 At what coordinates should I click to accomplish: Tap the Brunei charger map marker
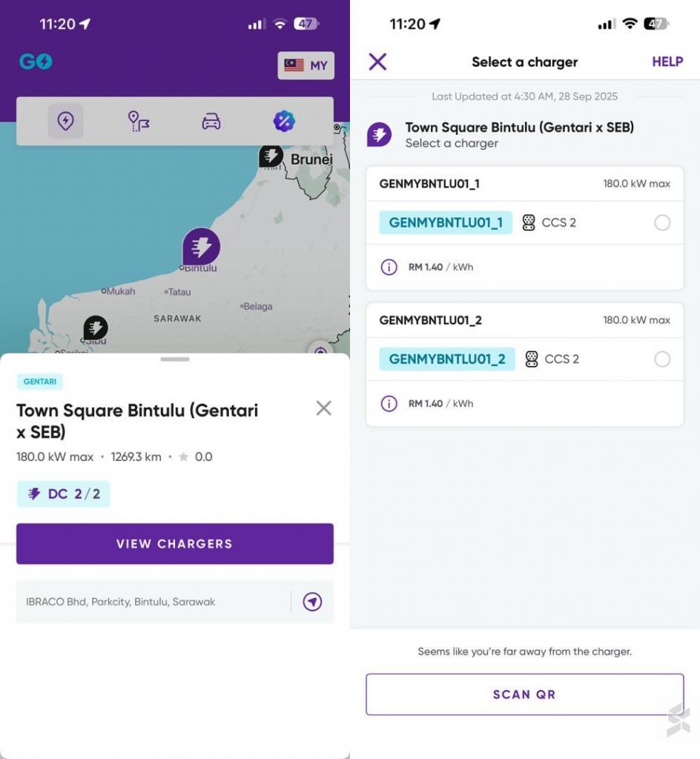[271, 156]
